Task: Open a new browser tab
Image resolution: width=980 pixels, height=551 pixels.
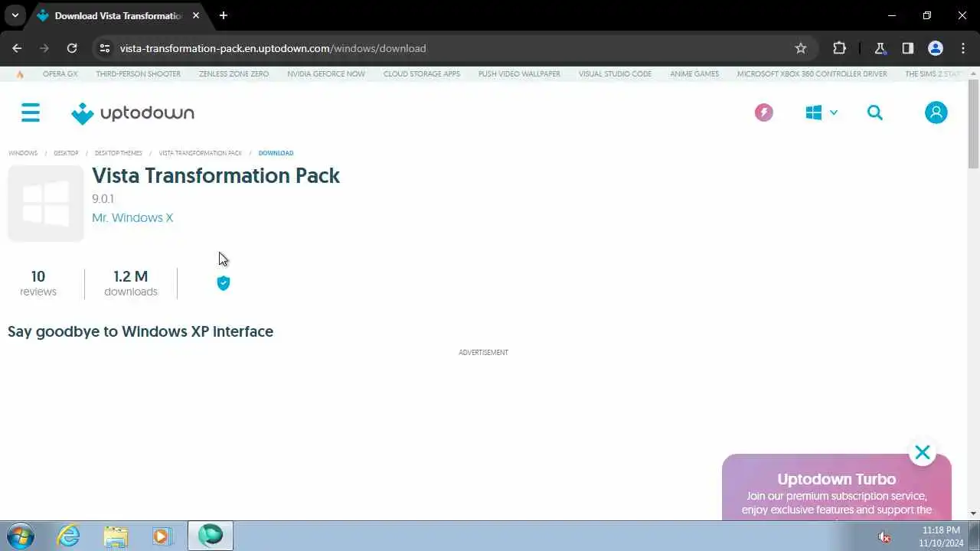Action: [224, 15]
